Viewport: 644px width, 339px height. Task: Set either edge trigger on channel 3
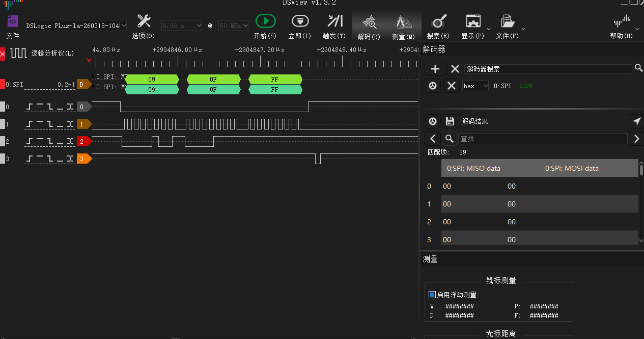click(x=70, y=159)
